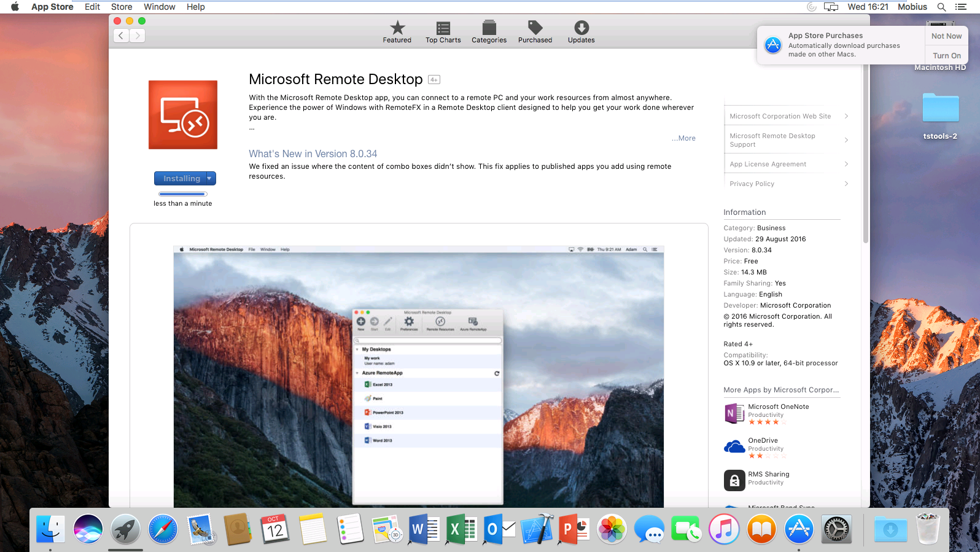Open the Window menu
Screen dimensions: 980x552
click(160, 7)
